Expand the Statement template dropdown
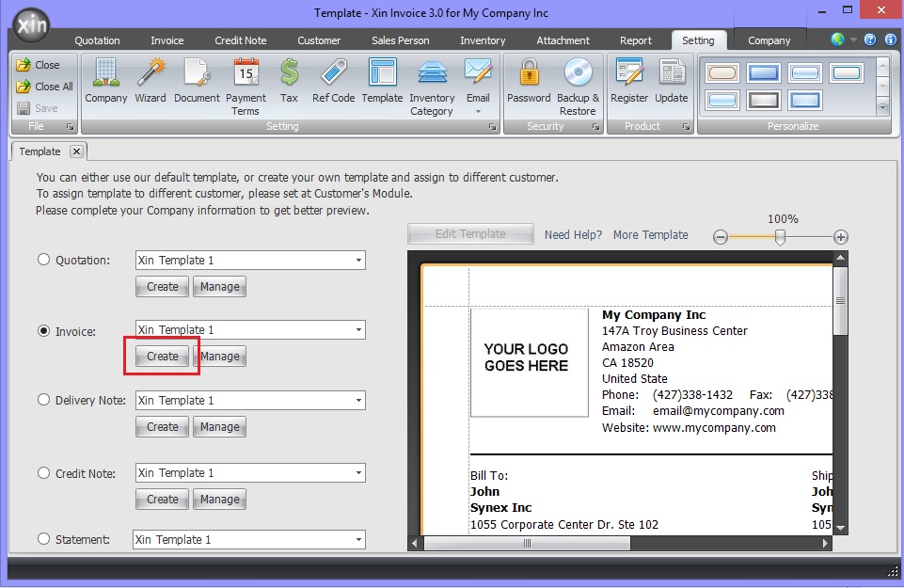This screenshot has height=588, width=904. pyautogui.click(x=358, y=540)
